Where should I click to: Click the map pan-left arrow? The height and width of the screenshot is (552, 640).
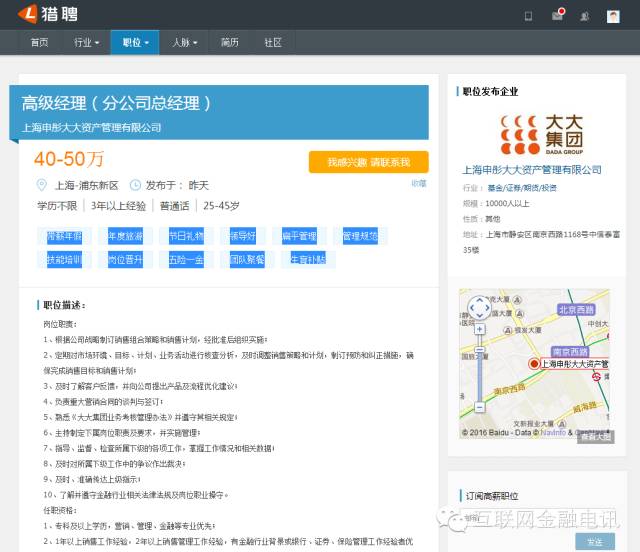(472, 307)
